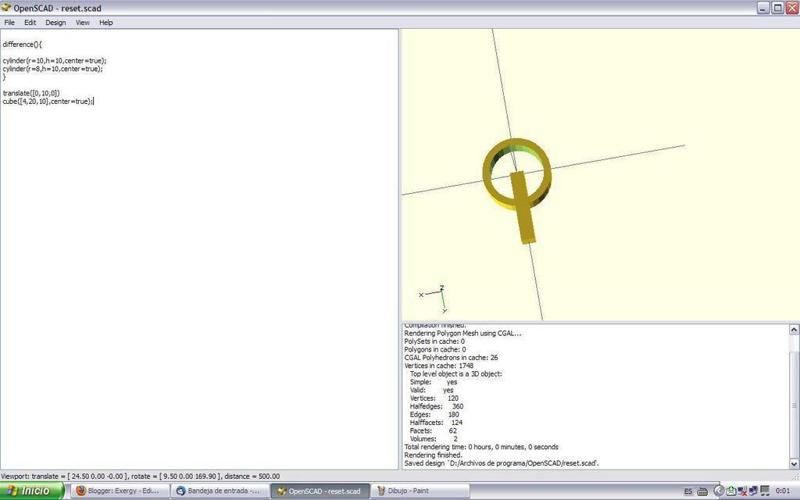Viewport: 800px width, 500px height.
Task: Click 'Top level object is a 3D object:' line
Action: (456, 374)
